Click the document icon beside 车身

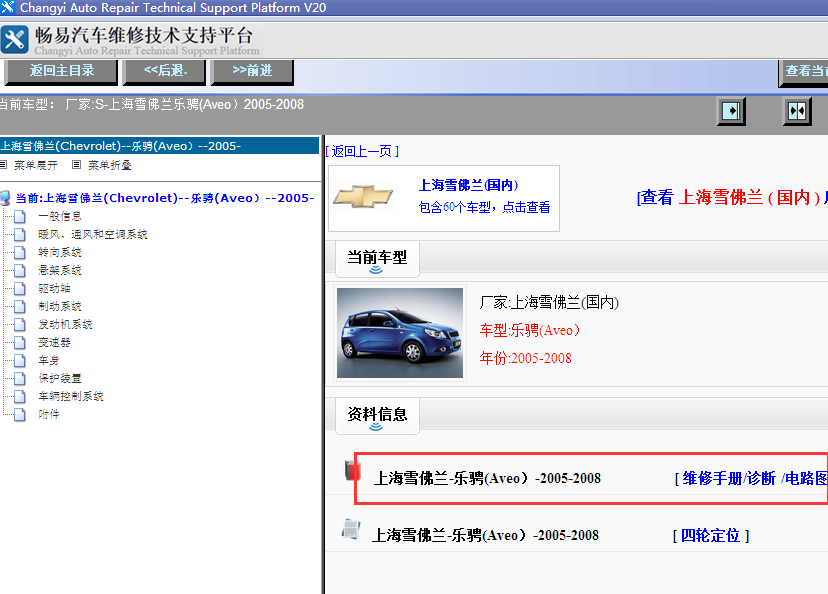(20, 360)
